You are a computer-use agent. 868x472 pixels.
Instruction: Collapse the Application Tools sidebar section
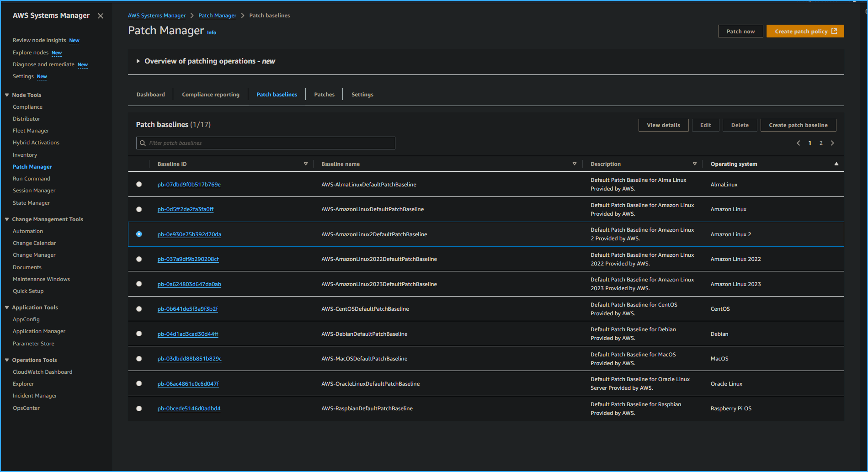pyautogui.click(x=6, y=307)
